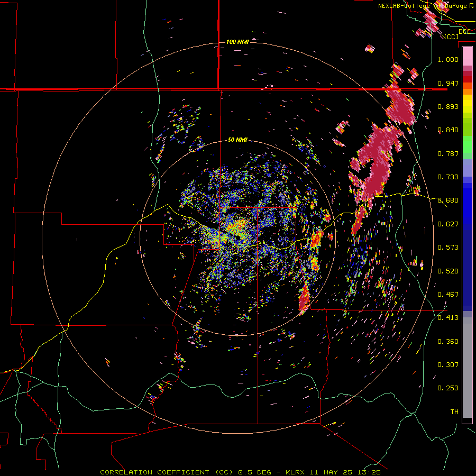Click the radar site center black dot
476x476 pixels.
coord(237,237)
